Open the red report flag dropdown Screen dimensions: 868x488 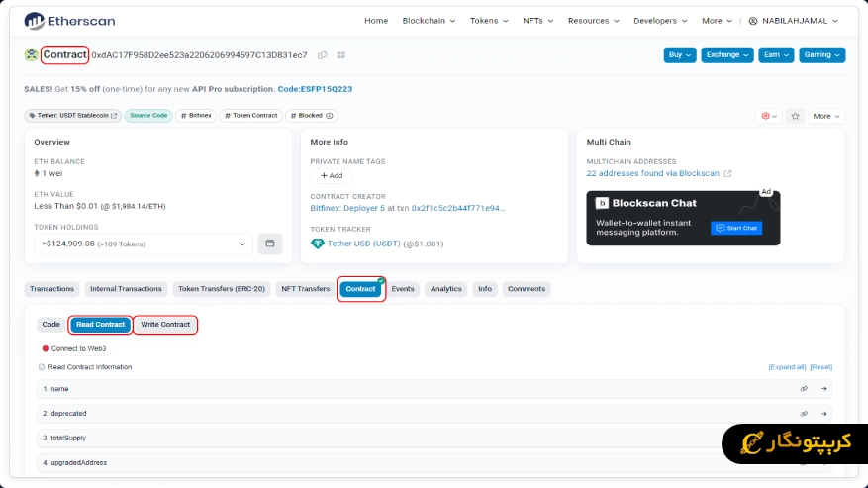tap(769, 116)
